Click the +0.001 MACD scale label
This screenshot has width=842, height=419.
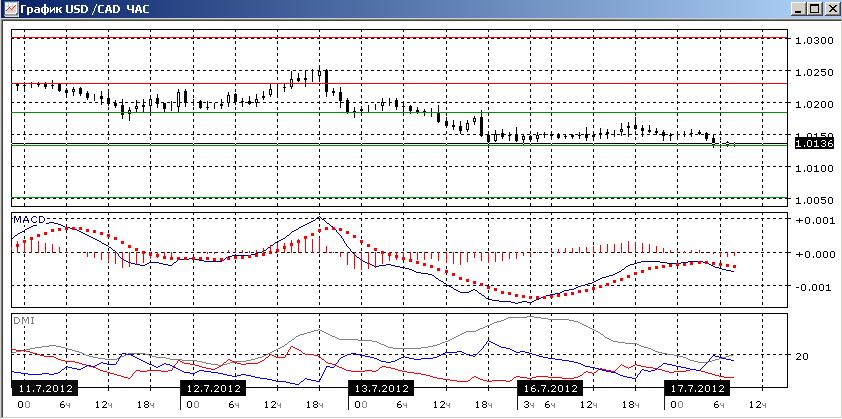[x=813, y=220]
